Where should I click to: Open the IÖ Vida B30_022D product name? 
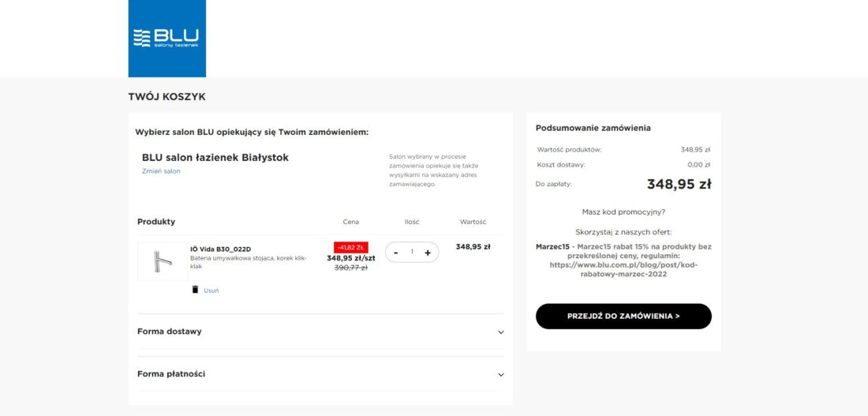(x=220, y=249)
